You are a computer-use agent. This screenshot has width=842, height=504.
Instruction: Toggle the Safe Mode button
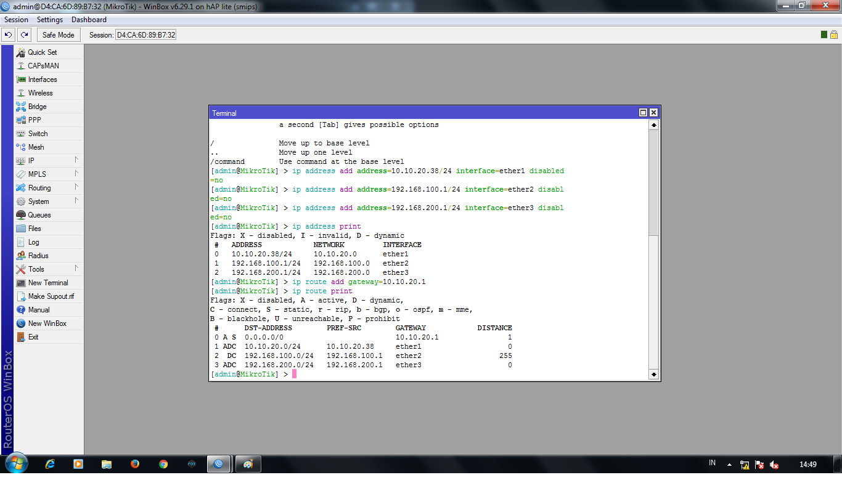click(x=59, y=35)
